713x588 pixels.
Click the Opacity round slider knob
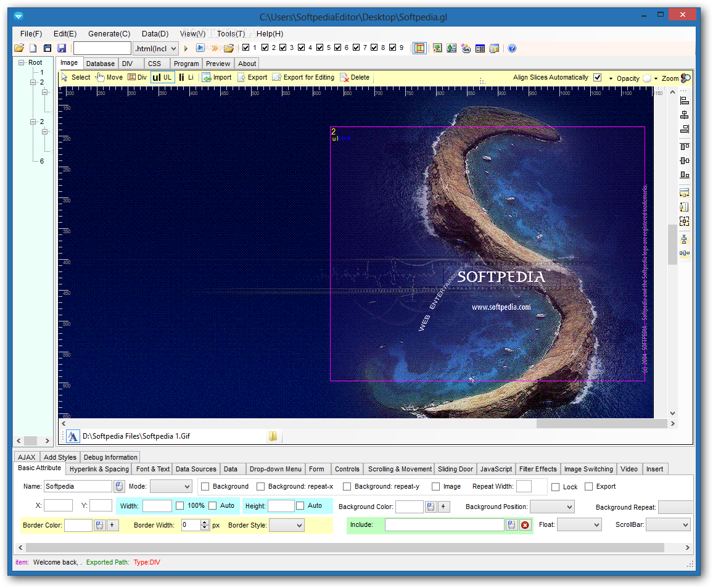(647, 78)
